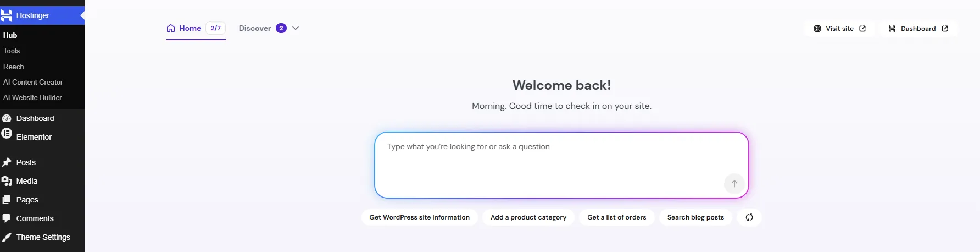The width and height of the screenshot is (980, 252).
Task: Choose Get WordPress site information suggestion
Action: pos(420,217)
